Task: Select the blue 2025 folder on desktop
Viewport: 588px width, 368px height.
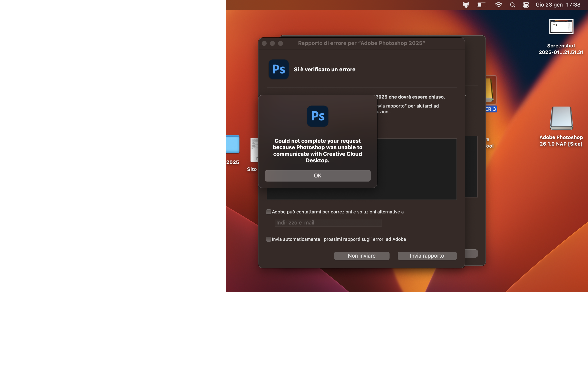Action: coord(233,144)
